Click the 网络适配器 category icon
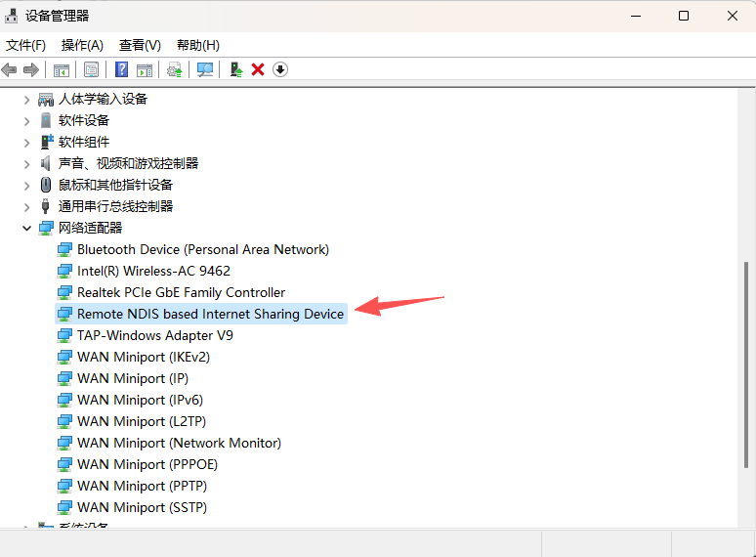This screenshot has height=557, width=756. (46, 228)
